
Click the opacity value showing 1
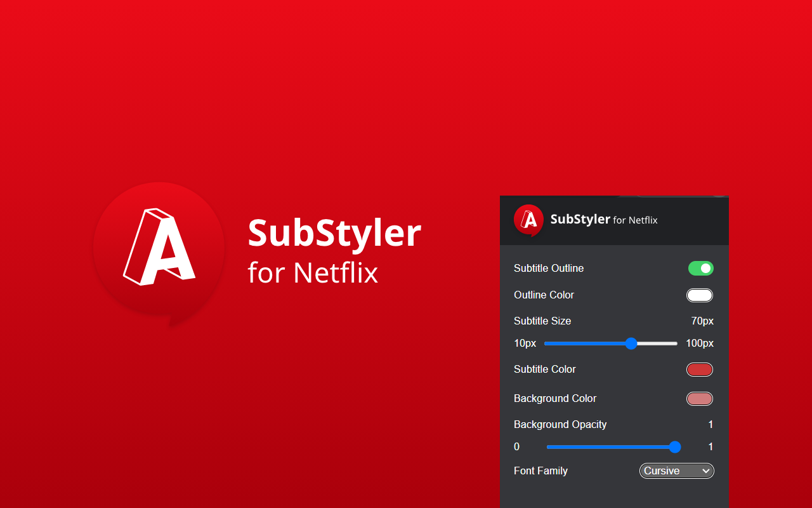[x=710, y=424]
